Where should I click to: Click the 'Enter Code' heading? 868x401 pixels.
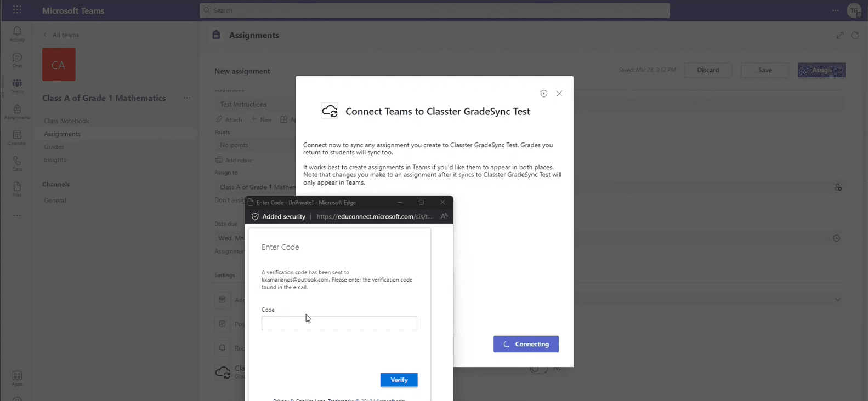[x=280, y=247]
